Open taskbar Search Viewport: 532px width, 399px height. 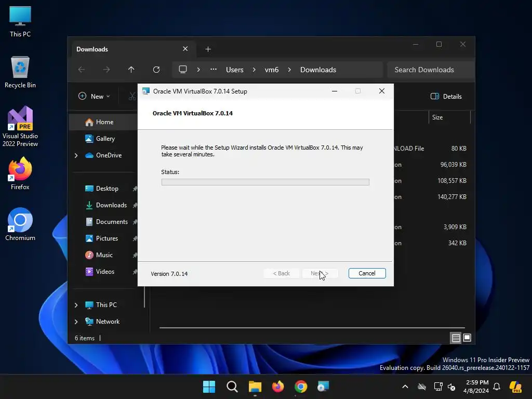pyautogui.click(x=232, y=387)
